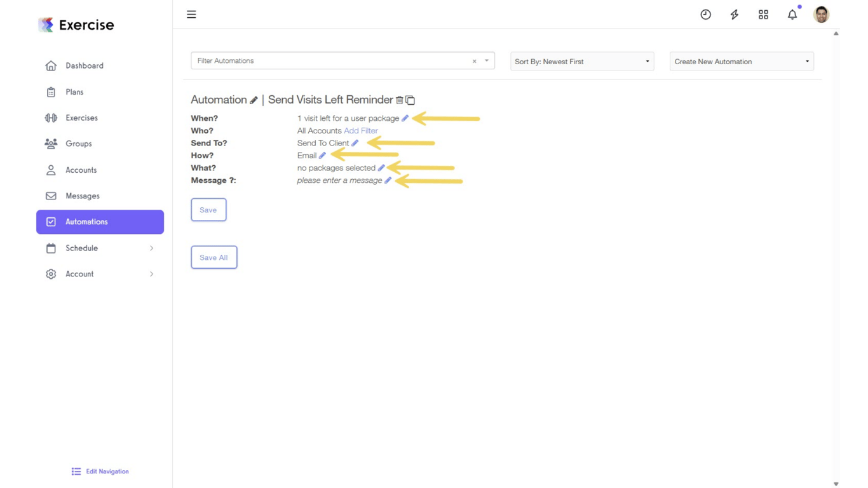The width and height of the screenshot is (868, 488).
Task: Click the activity history clock icon
Action: click(705, 14)
